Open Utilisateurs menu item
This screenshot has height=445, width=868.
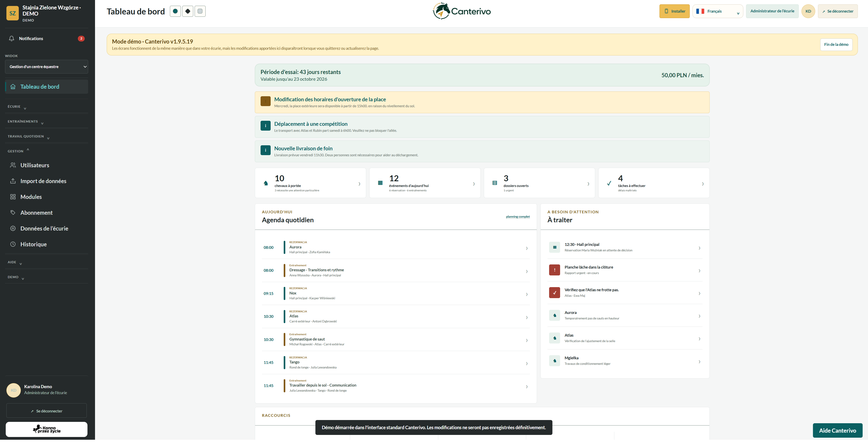[x=46, y=165]
